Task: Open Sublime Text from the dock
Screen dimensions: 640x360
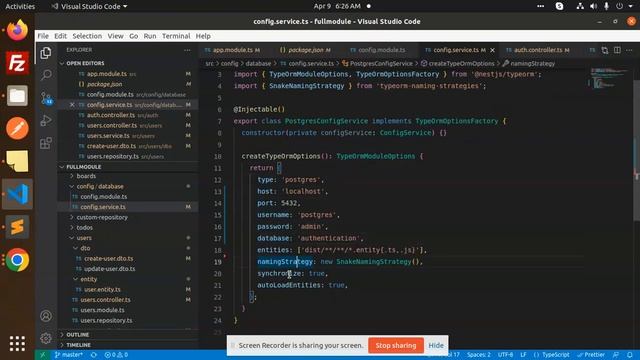Action: (17, 227)
